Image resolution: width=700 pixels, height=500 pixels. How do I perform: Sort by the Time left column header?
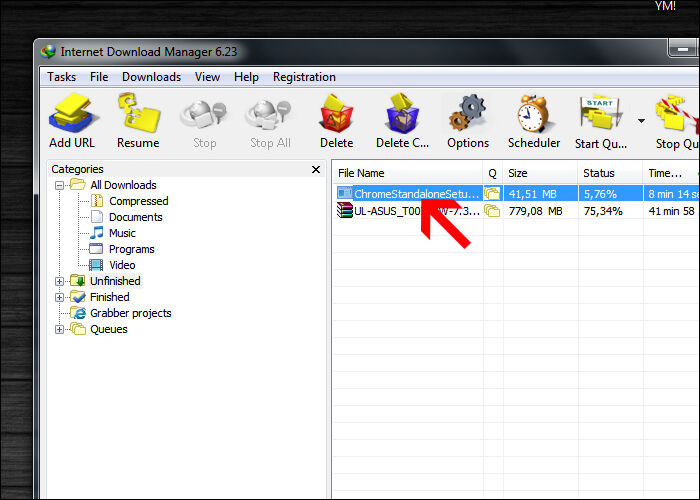click(671, 173)
